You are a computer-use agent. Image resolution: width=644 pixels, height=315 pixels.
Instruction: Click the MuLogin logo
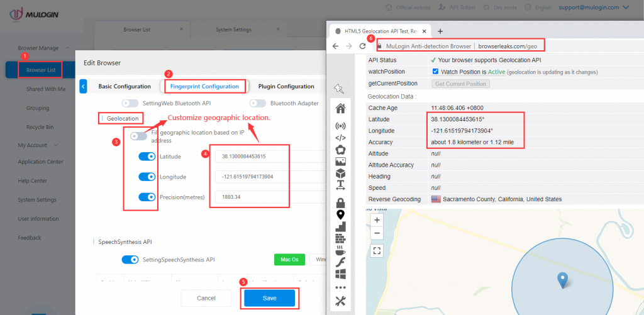[34, 14]
